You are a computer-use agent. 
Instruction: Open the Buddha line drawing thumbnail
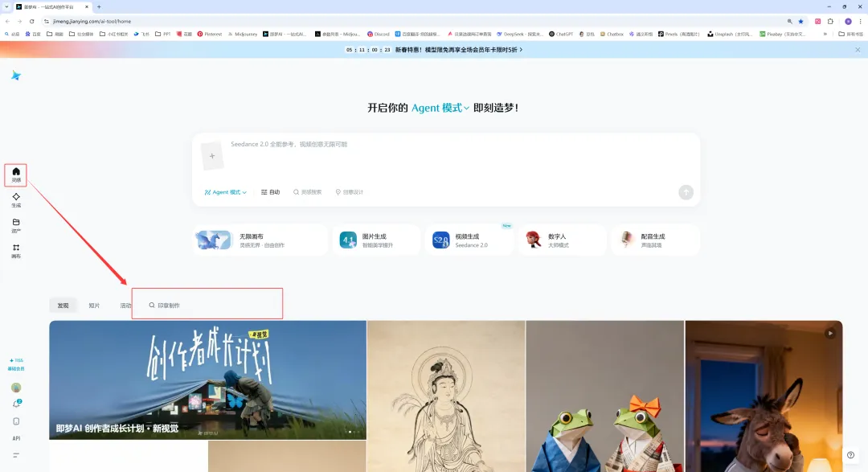[446, 396]
